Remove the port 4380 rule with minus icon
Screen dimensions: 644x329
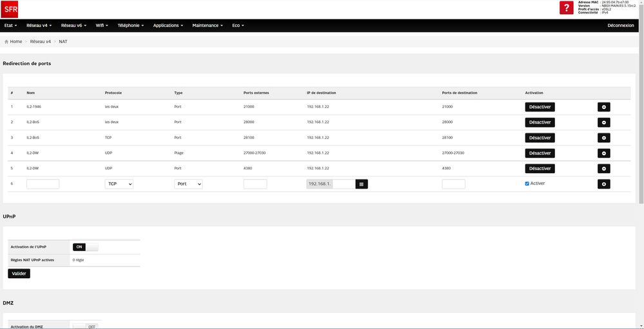tap(603, 169)
